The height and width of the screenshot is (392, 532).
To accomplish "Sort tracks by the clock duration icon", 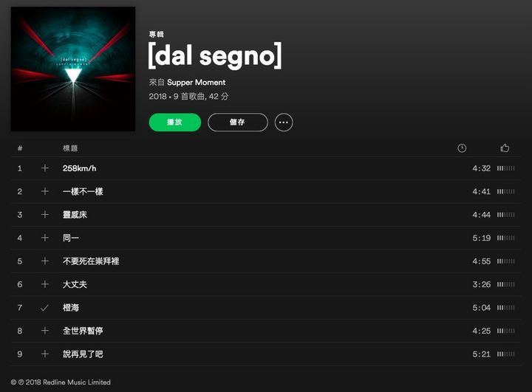I will (462, 148).
